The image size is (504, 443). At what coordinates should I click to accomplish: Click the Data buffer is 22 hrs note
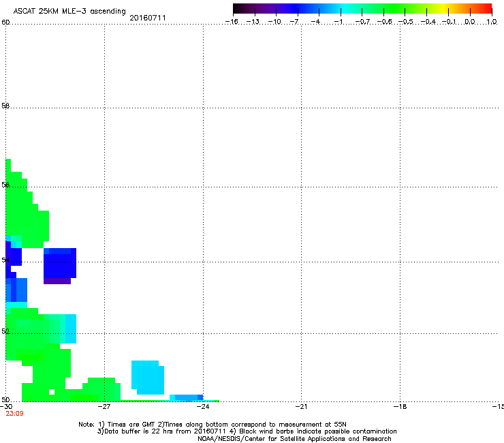(x=247, y=431)
